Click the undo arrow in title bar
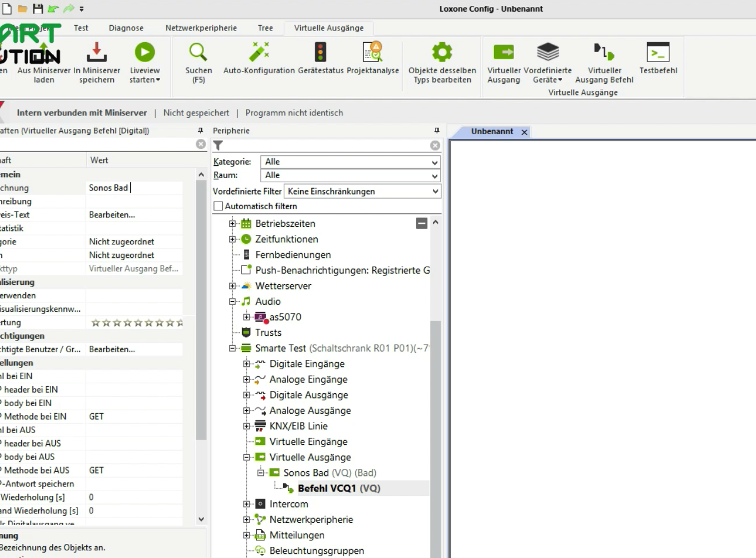This screenshot has width=756, height=558. [x=53, y=9]
